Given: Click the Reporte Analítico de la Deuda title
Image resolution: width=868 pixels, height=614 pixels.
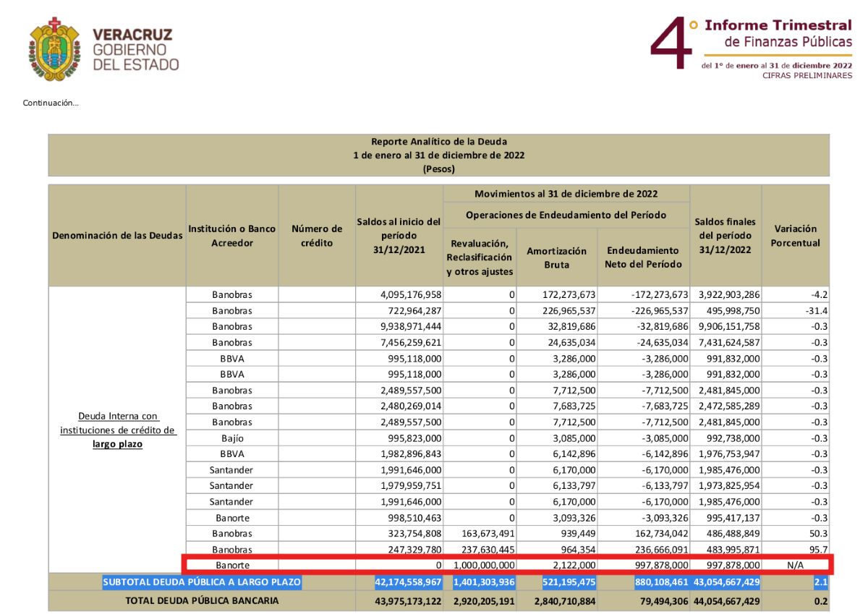Looking at the screenshot, I should (x=438, y=142).
